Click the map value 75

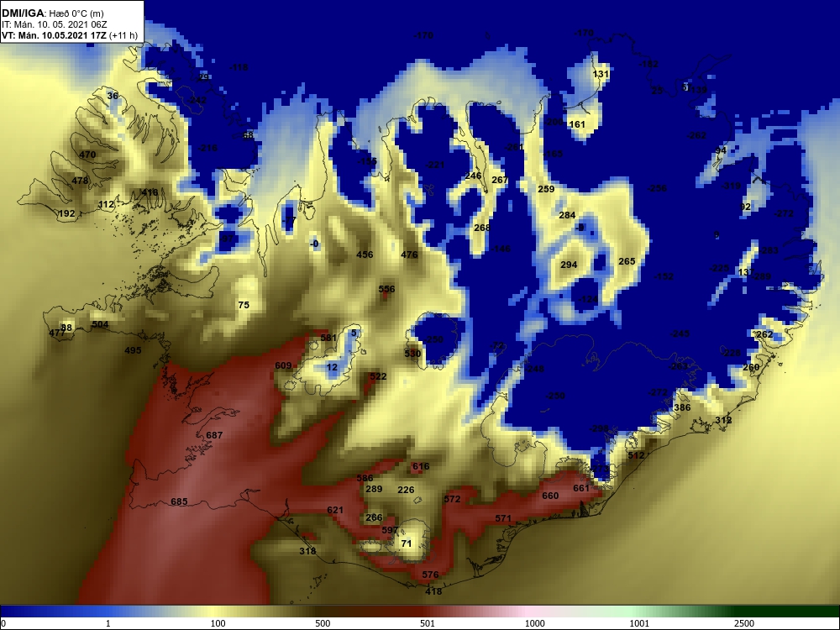pos(244,306)
